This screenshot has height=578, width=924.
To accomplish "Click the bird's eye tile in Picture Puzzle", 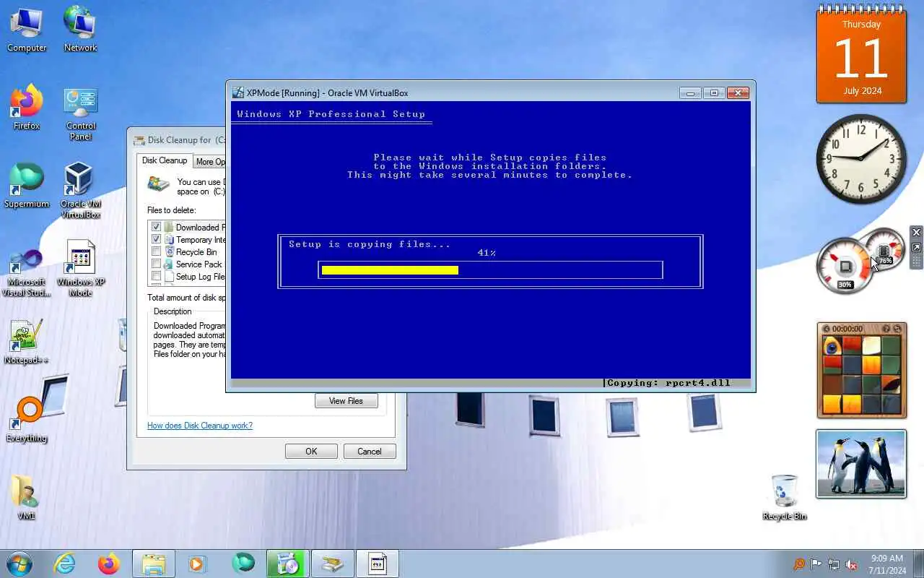I will click(832, 345).
